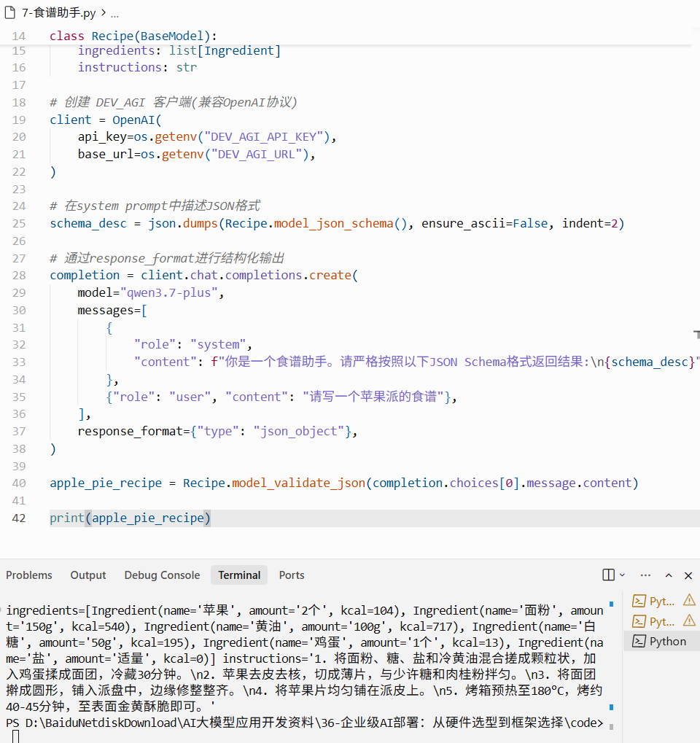Close the terminal panel

(688, 575)
